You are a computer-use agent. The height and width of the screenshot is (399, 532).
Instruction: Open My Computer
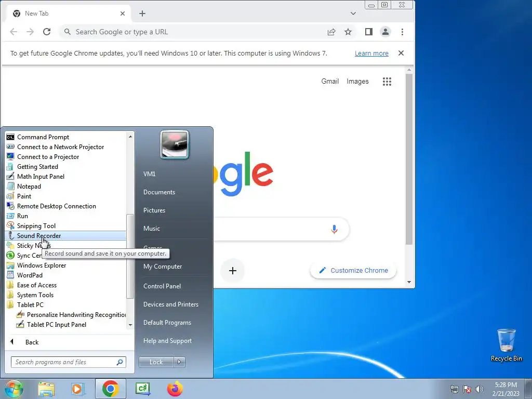click(163, 267)
